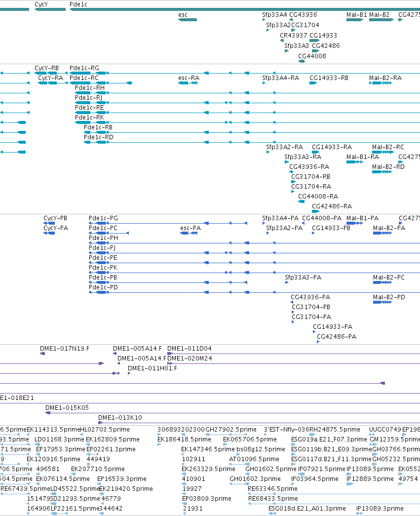Click the Sfp33A2-RA transcript label
Image resolution: width=420 pixels, height=516 pixels.
coord(284,147)
